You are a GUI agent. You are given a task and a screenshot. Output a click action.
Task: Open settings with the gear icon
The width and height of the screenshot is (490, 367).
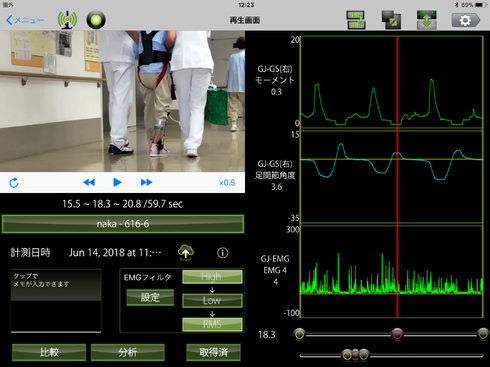[x=466, y=20]
